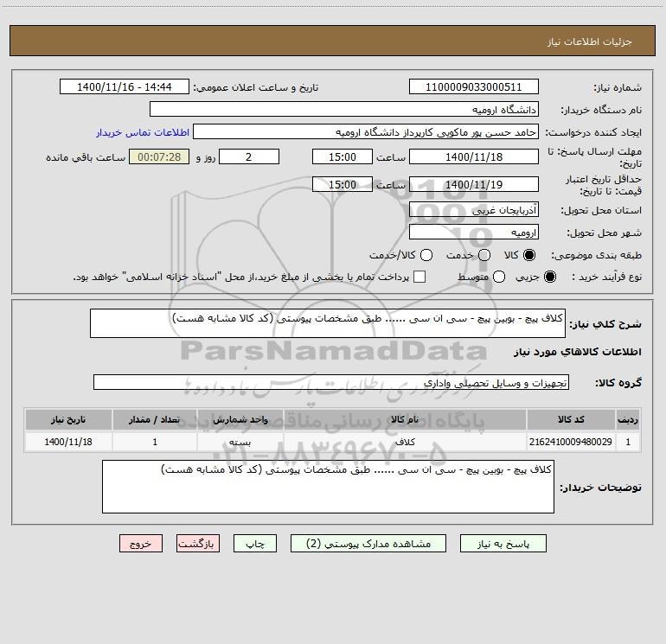Click the response deadline 15:00 time field
Image resolution: width=666 pixels, height=644 pixels.
[343, 156]
